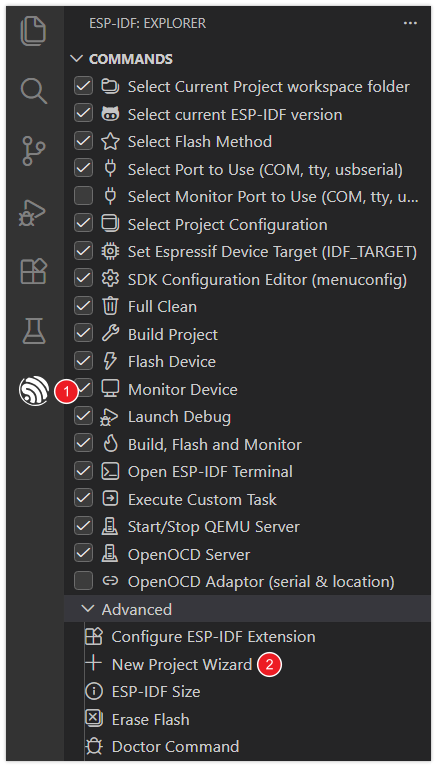This screenshot has height=767, width=437.
Task: Uncheck Set Espressif Device Target checkbox
Action: click(x=83, y=251)
